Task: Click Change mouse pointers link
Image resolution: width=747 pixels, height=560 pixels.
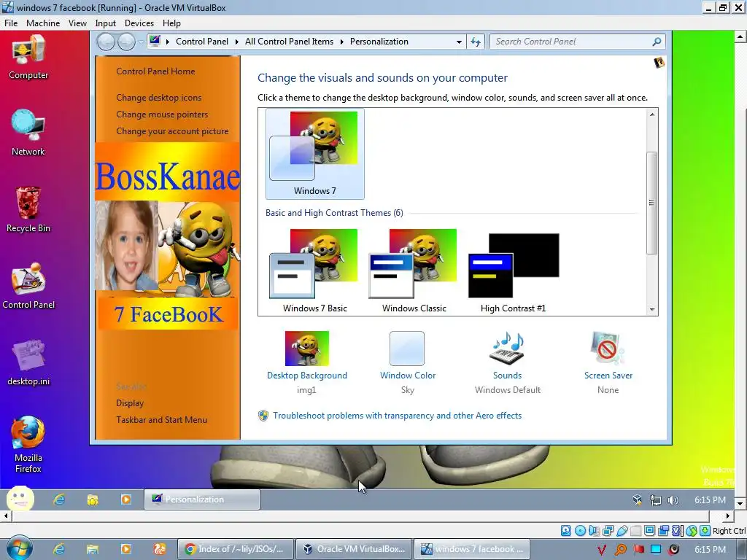Action: click(x=162, y=114)
